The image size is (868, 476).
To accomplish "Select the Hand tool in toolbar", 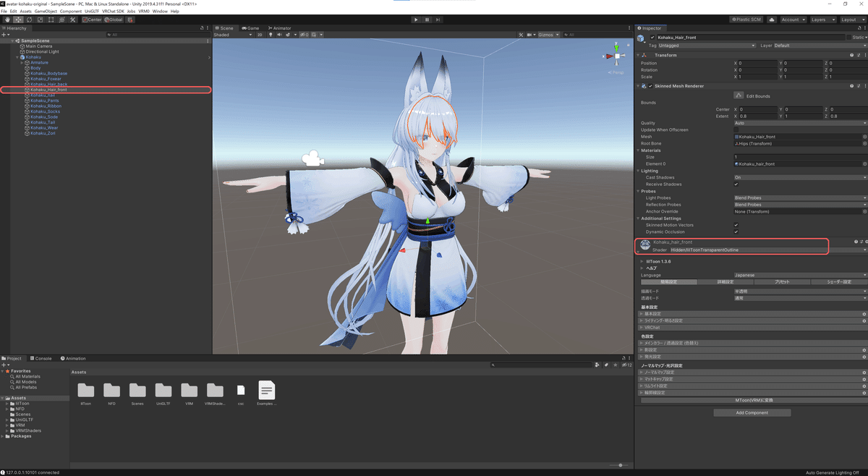I will pos(7,20).
